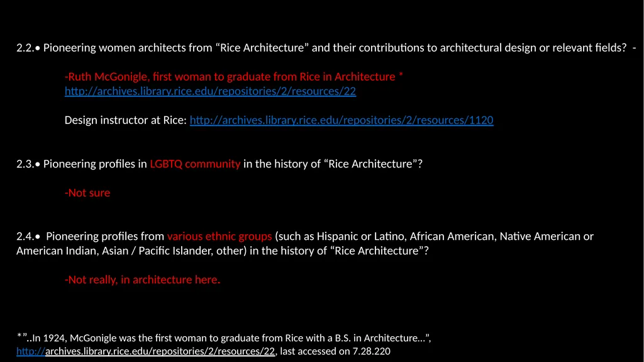Select the 2.2 Pioneering women architects question

click(x=326, y=48)
